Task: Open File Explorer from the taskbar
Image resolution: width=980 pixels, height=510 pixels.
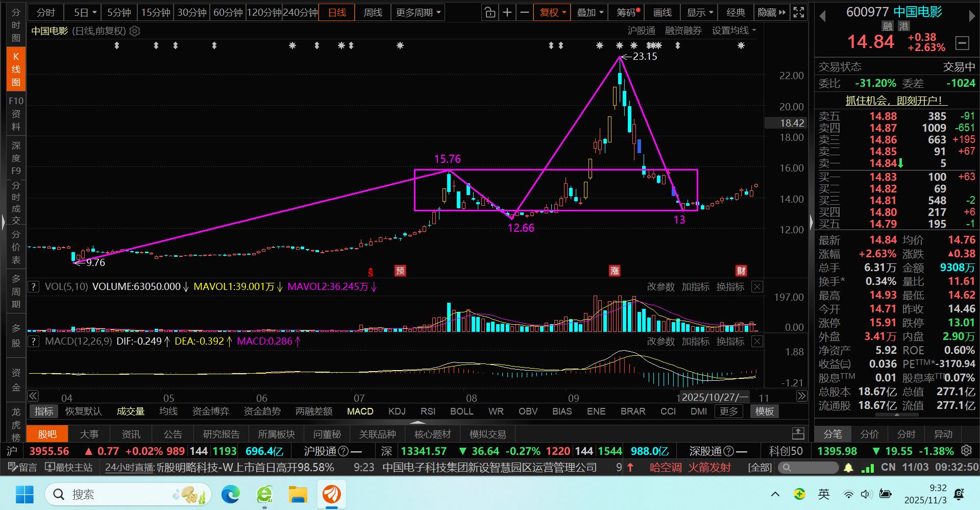Action: [x=298, y=494]
